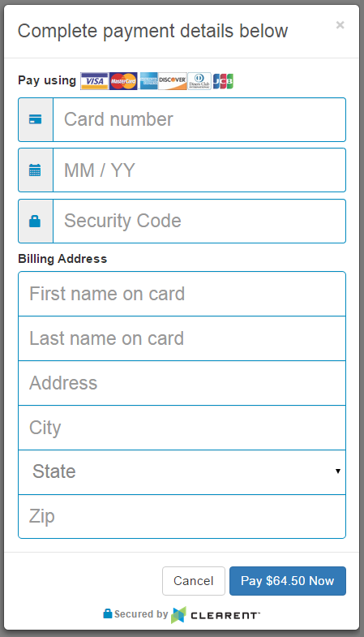Click the lock icon beside Security Code
This screenshot has width=364, height=637.
(35, 221)
